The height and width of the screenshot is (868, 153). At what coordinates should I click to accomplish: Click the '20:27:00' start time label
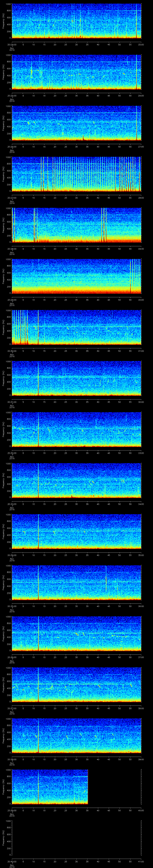12,198
